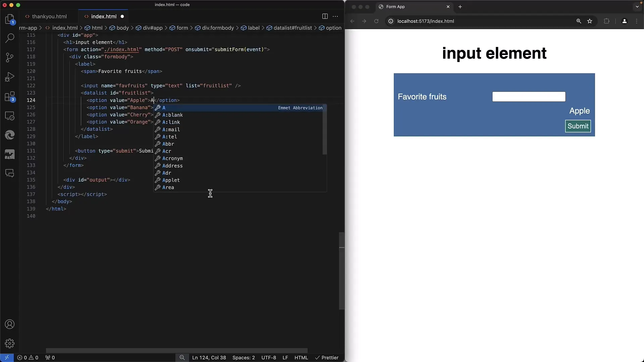Choose A:mail suggestion

coord(238,129)
